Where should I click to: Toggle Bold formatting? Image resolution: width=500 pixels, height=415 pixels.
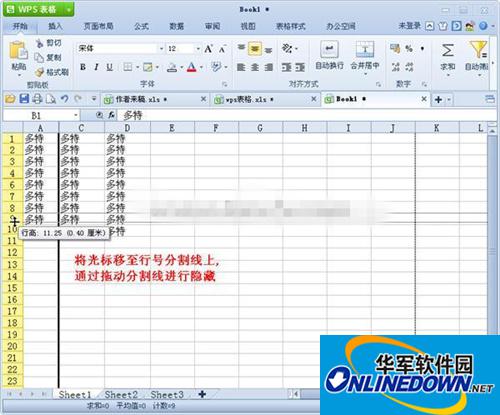[83, 67]
